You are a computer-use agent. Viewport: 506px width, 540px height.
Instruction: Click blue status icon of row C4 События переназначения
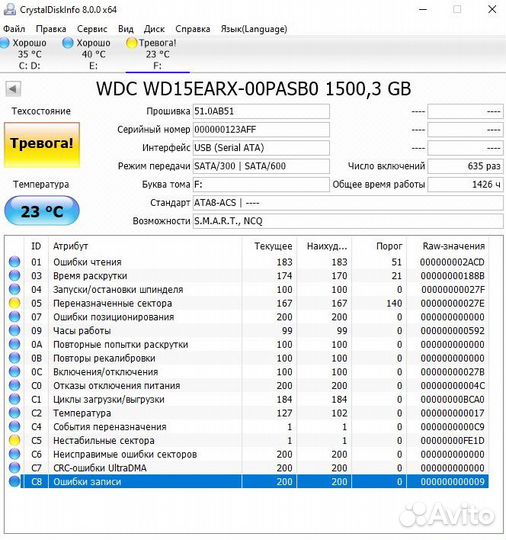[14, 427]
